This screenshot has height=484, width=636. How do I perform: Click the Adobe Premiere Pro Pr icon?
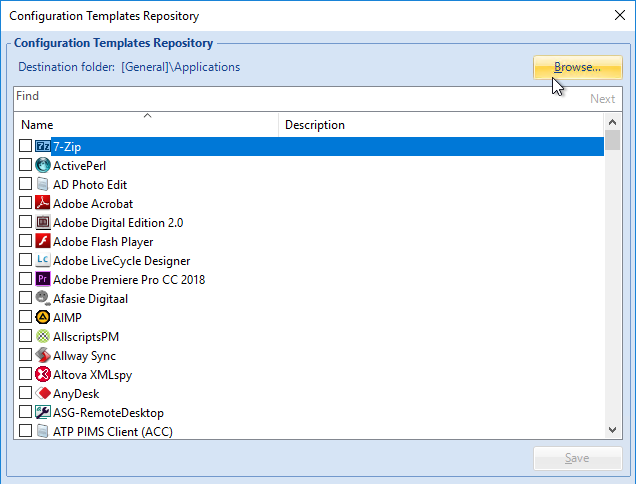[x=43, y=279]
